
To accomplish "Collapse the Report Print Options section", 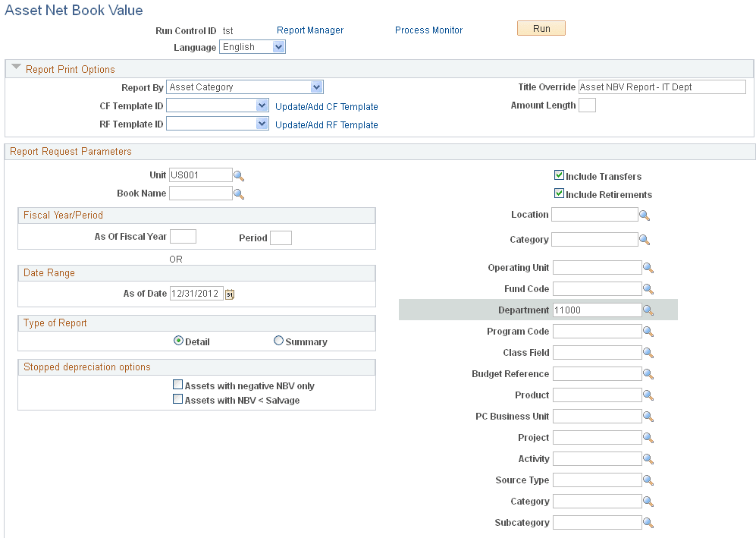I will [16, 68].
